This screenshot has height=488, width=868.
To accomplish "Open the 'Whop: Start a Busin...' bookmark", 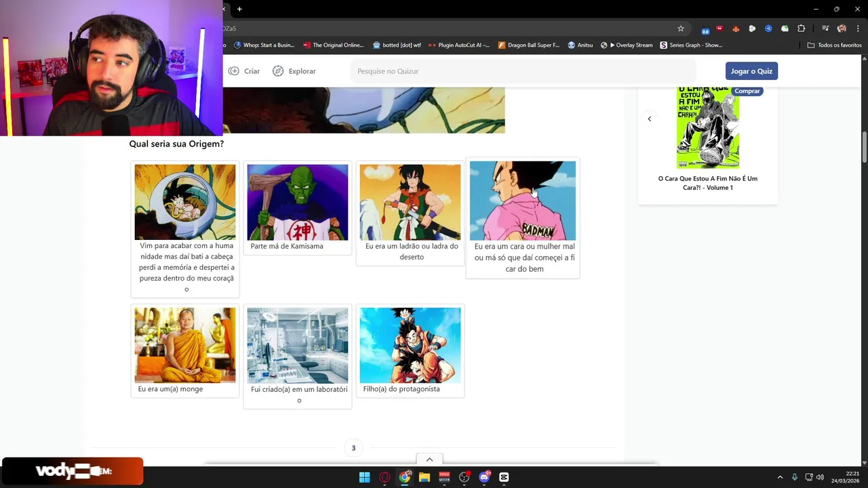I will point(264,45).
